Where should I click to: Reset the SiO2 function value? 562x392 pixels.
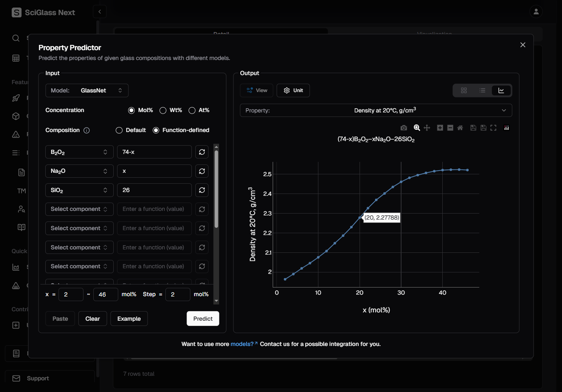(202, 190)
